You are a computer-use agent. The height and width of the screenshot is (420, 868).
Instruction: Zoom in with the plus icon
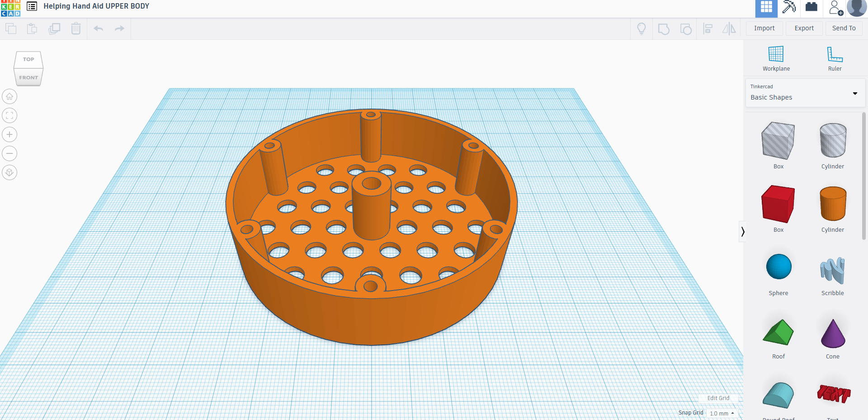click(x=9, y=134)
